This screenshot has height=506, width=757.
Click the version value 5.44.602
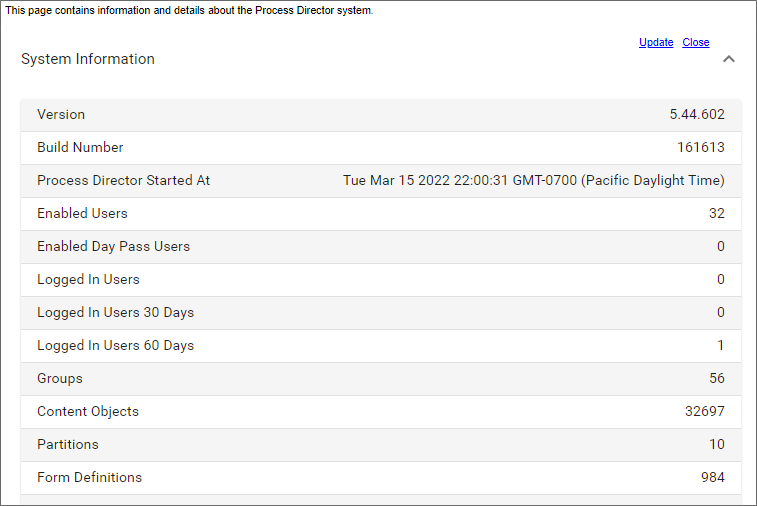point(697,114)
